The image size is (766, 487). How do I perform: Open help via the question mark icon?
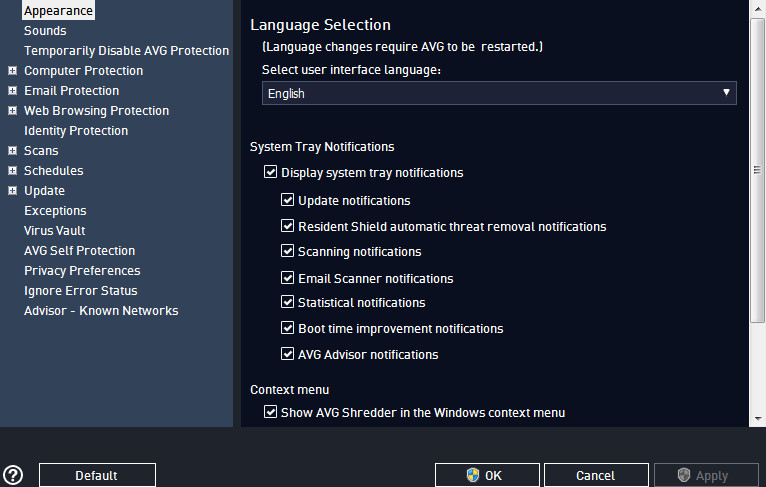point(13,474)
